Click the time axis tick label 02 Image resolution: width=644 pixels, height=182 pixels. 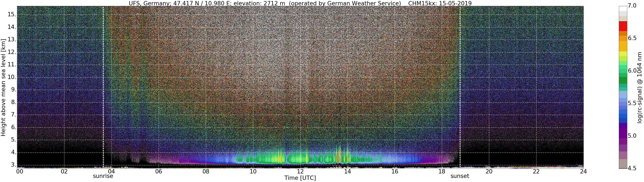click(64, 172)
